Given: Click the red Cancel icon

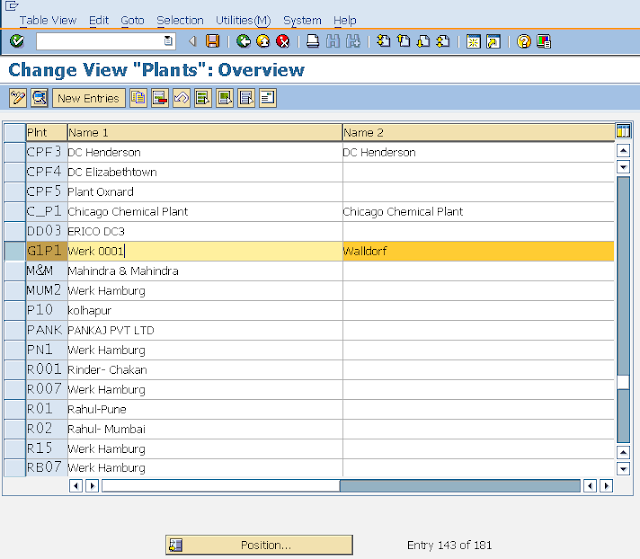Looking at the screenshot, I should (283, 41).
